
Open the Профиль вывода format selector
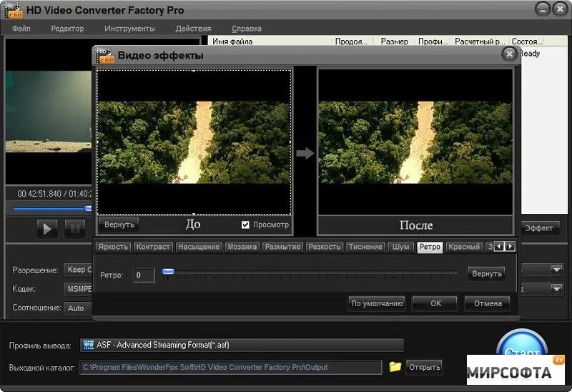point(242,345)
